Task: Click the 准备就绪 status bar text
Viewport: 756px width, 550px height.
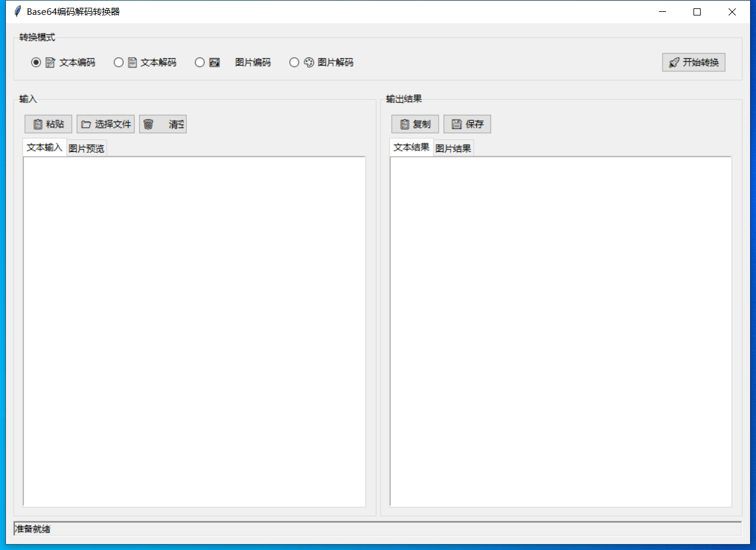Action: coord(32,529)
